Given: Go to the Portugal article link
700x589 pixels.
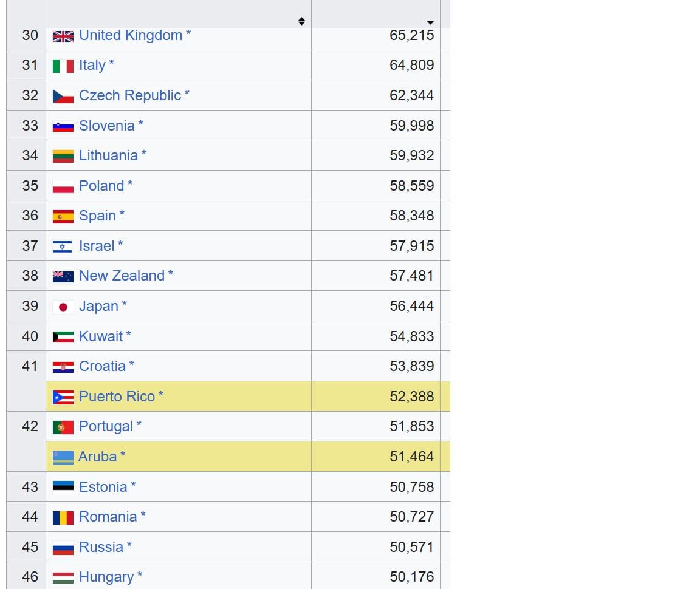Looking at the screenshot, I should click(x=106, y=426).
